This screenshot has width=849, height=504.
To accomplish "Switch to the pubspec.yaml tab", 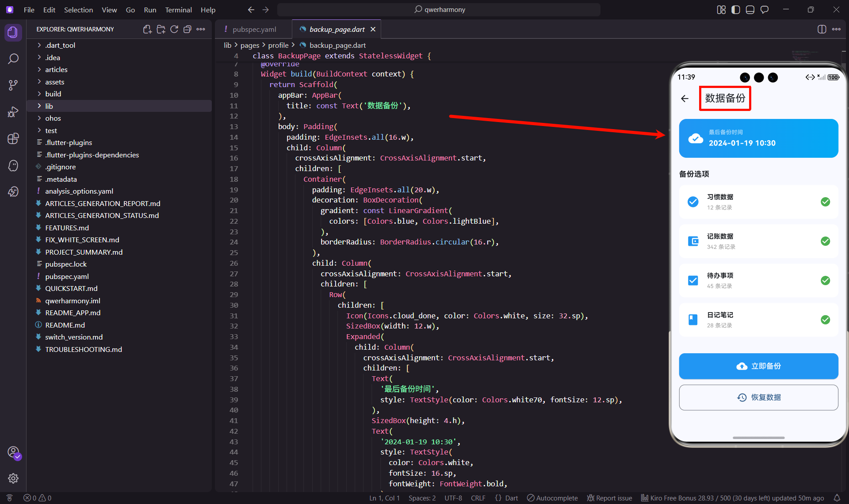I will [254, 29].
